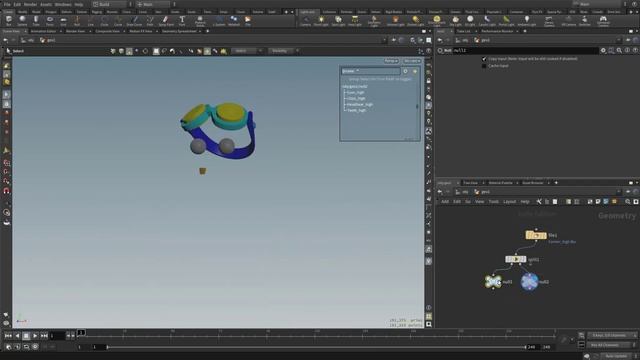Select the file1 node
The width and height of the screenshot is (640, 360).
pos(536,235)
